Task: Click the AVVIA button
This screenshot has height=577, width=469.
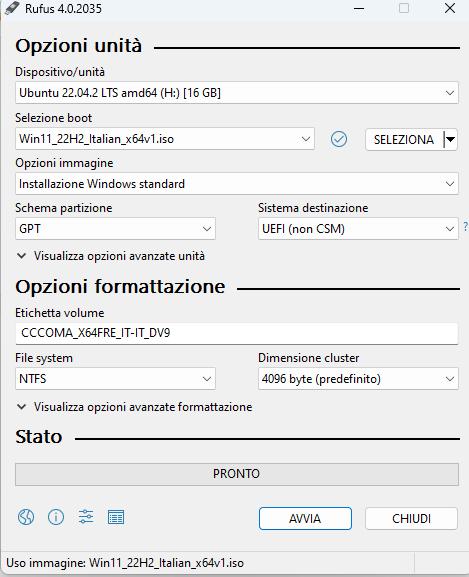Action: pyautogui.click(x=305, y=518)
